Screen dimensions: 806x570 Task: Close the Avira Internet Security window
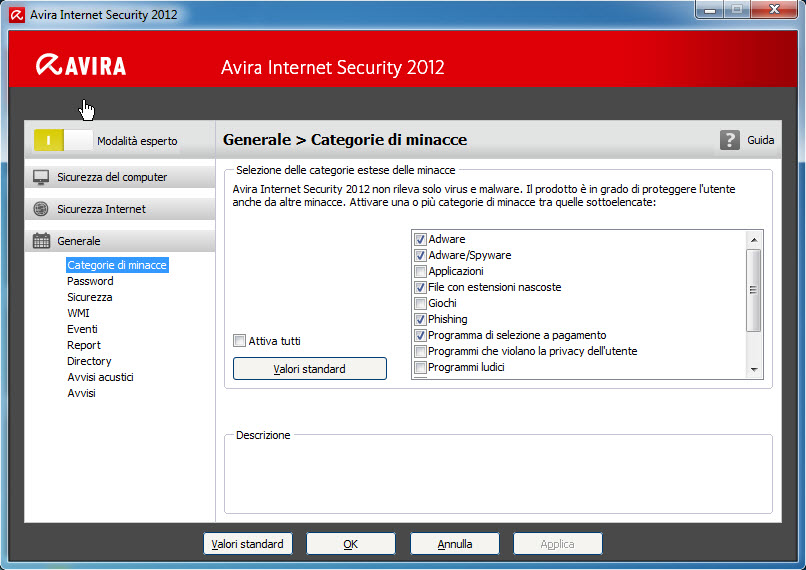pos(774,9)
